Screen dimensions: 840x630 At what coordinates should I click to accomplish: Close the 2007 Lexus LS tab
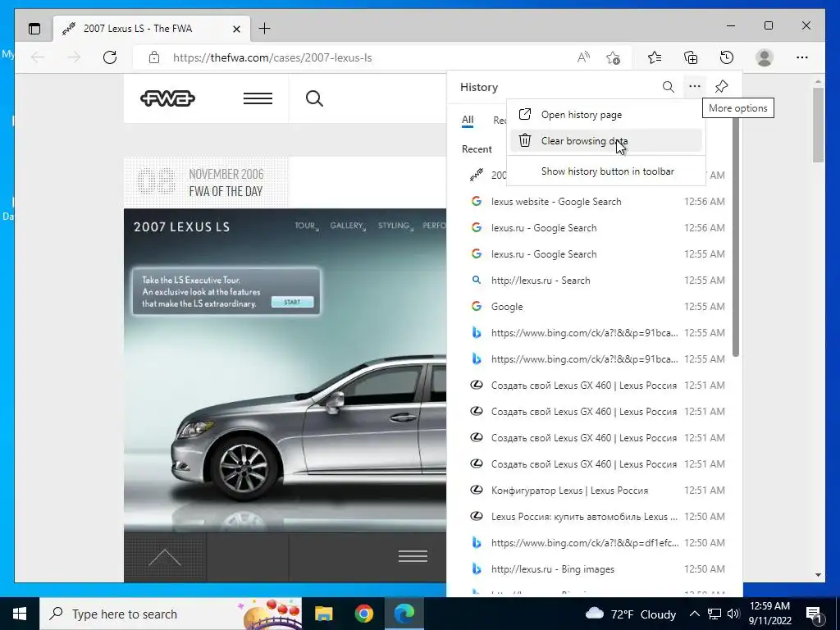[236, 29]
